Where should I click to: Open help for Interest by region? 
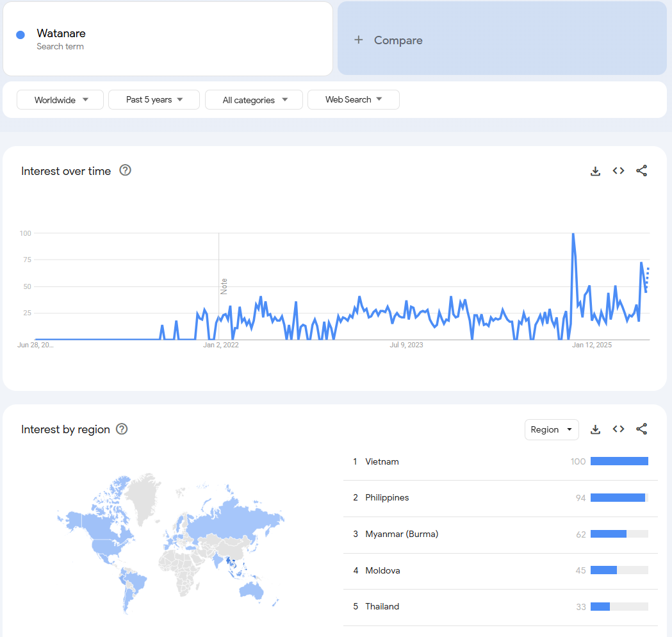point(122,429)
